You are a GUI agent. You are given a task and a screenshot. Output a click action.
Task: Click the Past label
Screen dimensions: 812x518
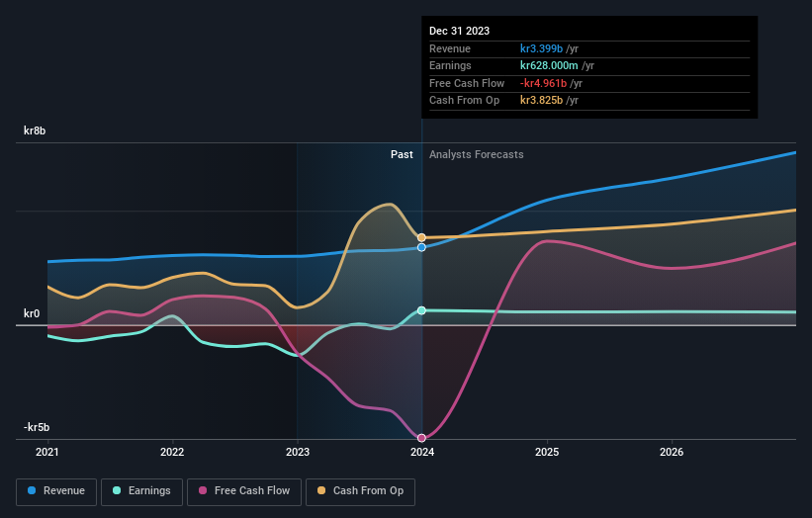[x=402, y=154]
